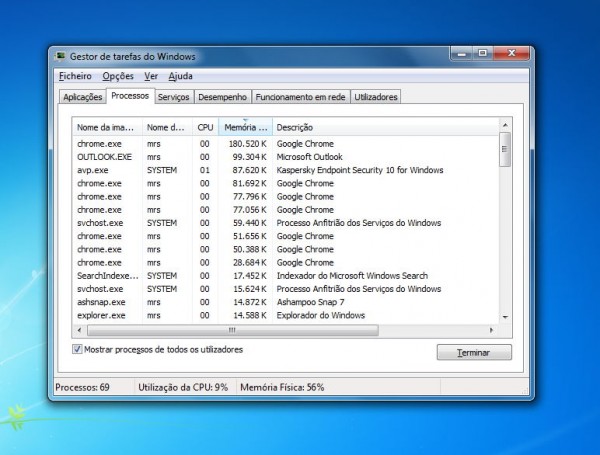Image resolution: width=600 pixels, height=455 pixels.
Task: Click the horizontal scrollbar left arrow
Action: point(79,330)
